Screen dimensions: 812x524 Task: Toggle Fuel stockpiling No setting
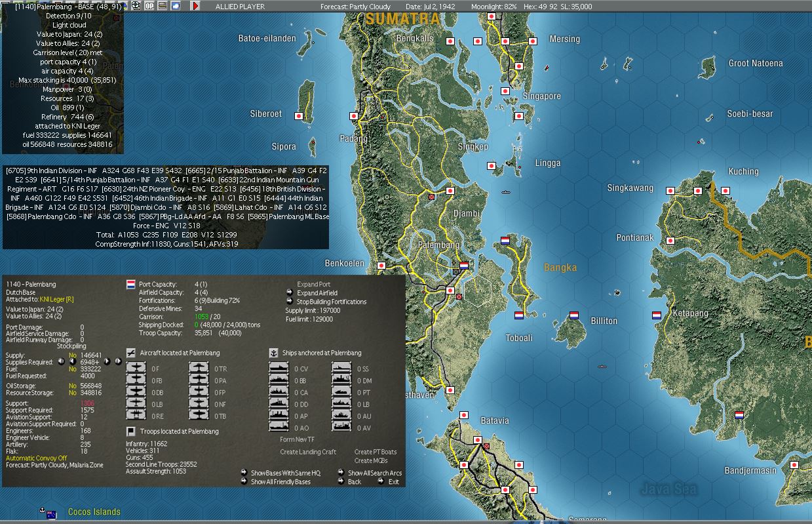72,369
